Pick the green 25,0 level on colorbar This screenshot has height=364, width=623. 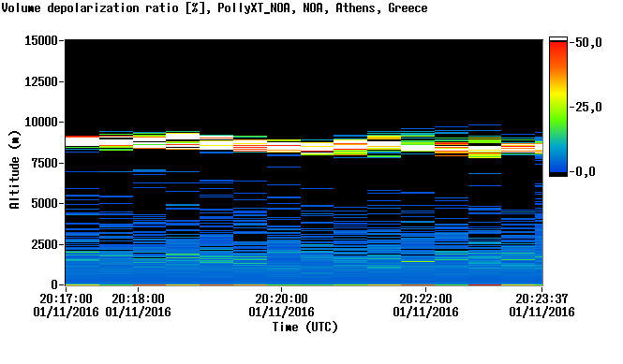[558, 108]
